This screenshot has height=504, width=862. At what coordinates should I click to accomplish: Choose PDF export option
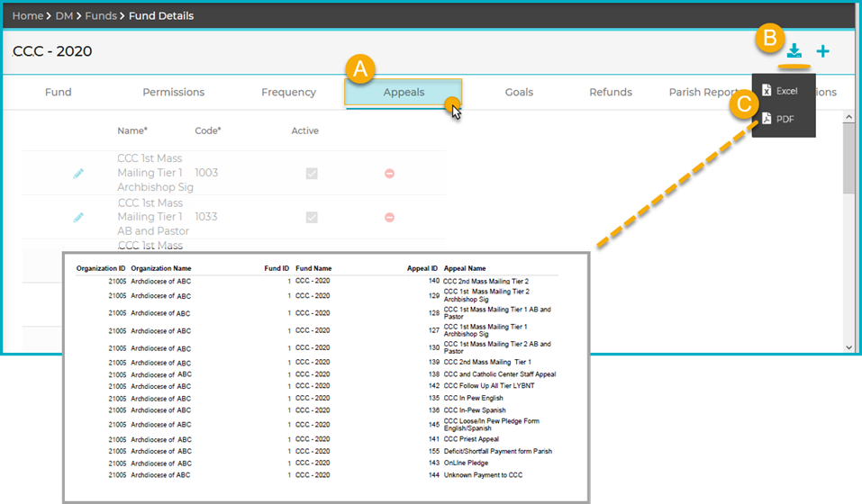pos(778,119)
